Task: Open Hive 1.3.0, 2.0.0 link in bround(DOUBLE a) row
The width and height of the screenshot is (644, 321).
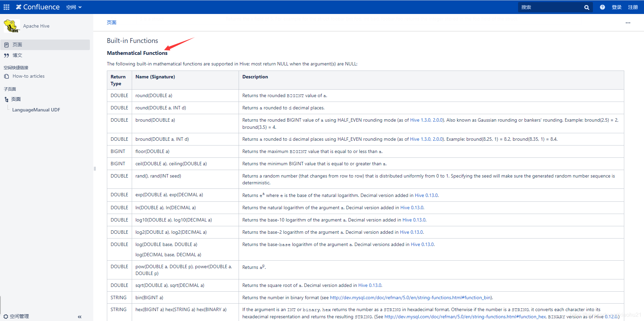Action: [x=426, y=120]
